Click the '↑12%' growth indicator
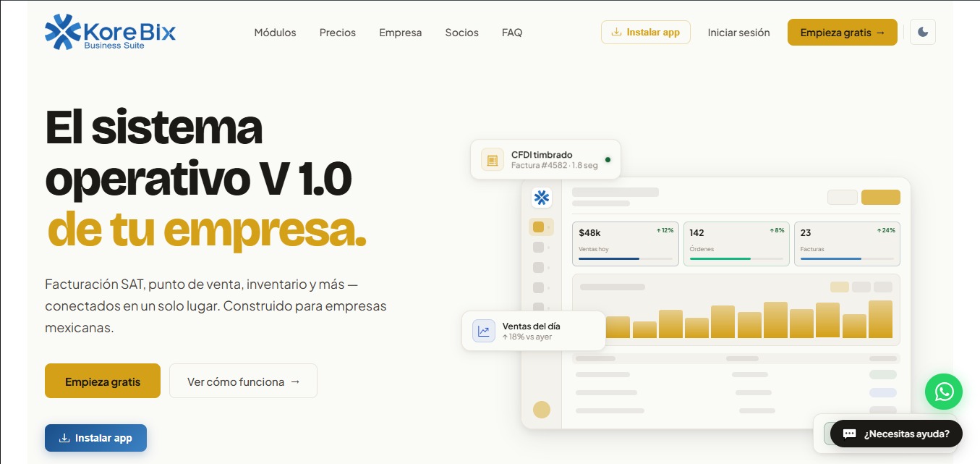Screen dimensions: 980x464 (665, 230)
